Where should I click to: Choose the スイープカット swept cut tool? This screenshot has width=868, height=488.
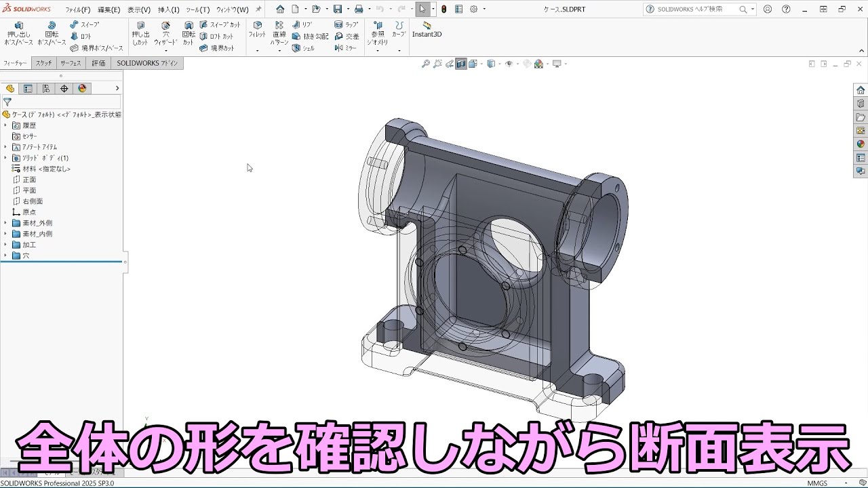point(220,24)
